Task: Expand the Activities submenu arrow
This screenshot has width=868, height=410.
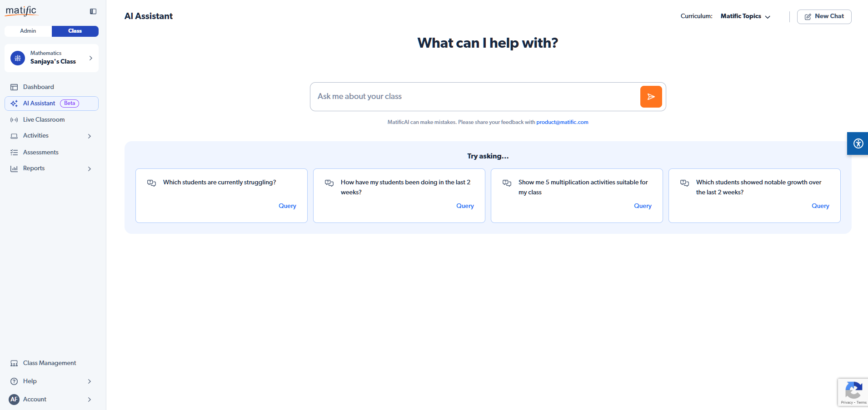Action: pyautogui.click(x=90, y=136)
